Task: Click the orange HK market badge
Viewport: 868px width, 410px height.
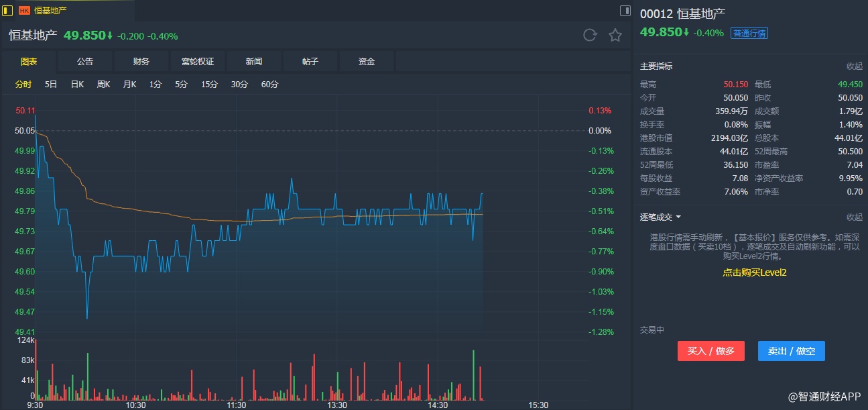Action: click(24, 10)
